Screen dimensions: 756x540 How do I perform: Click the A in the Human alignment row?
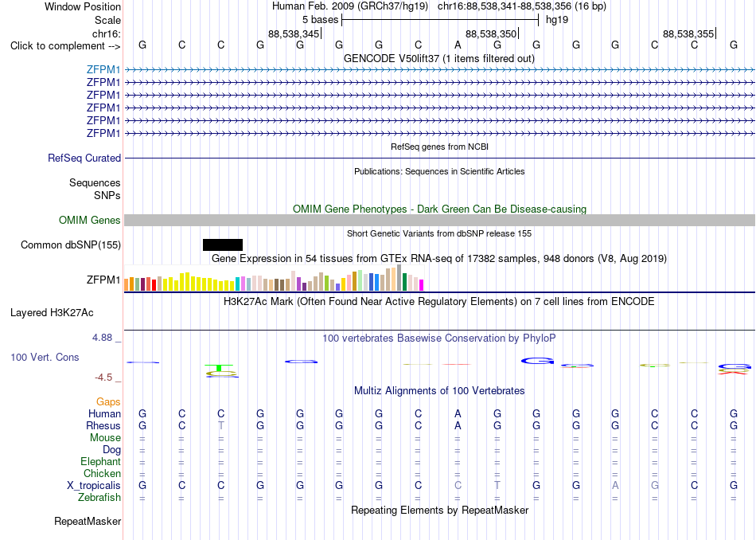(x=458, y=413)
